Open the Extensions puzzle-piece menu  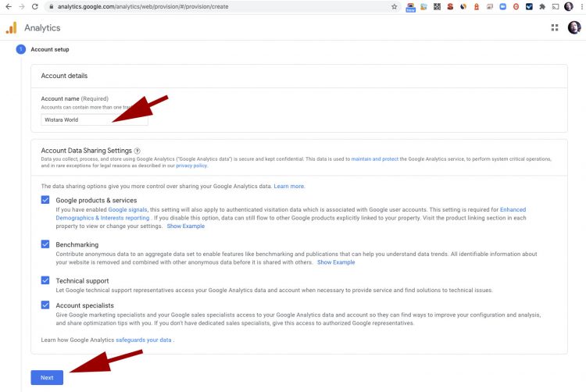coord(542,7)
